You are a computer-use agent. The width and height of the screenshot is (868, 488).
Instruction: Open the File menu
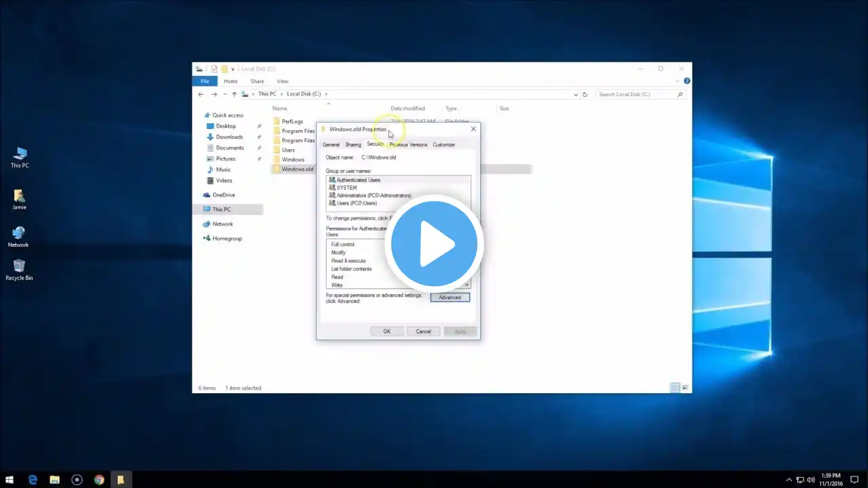tap(205, 81)
